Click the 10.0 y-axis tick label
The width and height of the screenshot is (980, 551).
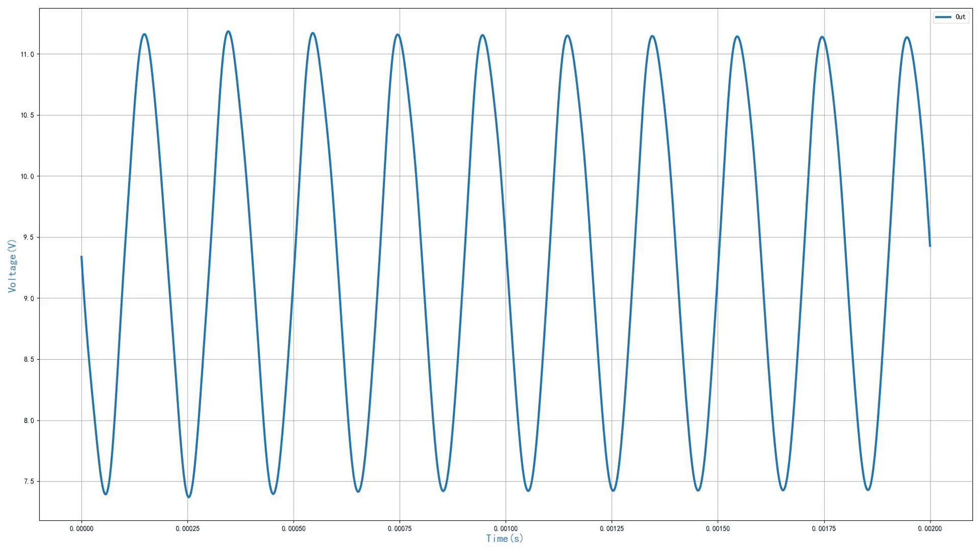tap(27, 177)
